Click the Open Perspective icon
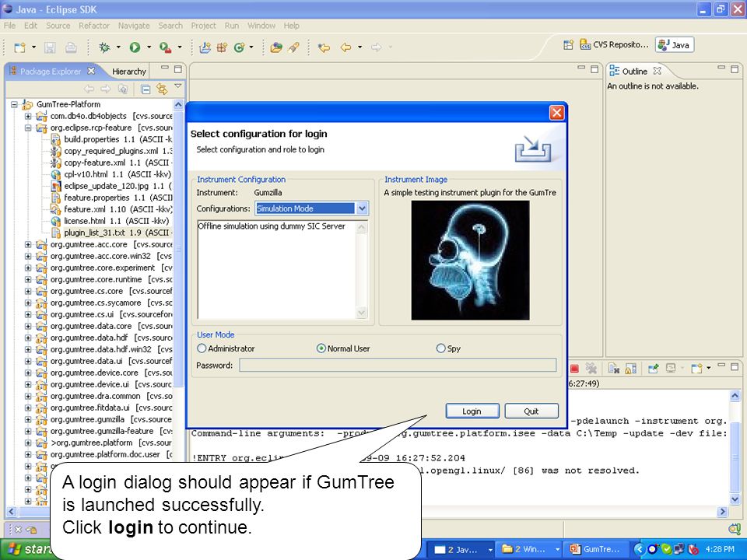 coord(568,45)
